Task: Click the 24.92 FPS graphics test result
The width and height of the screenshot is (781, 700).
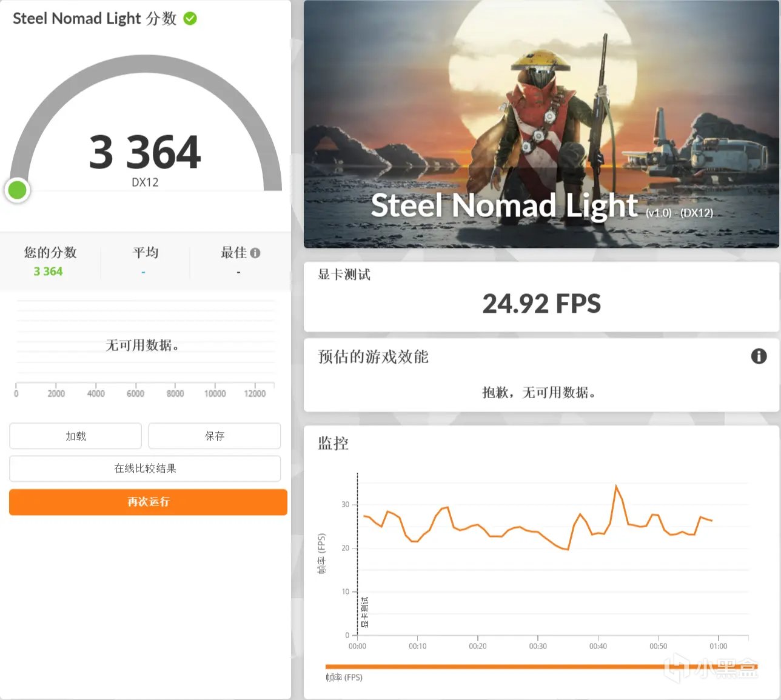Action: coord(541,304)
